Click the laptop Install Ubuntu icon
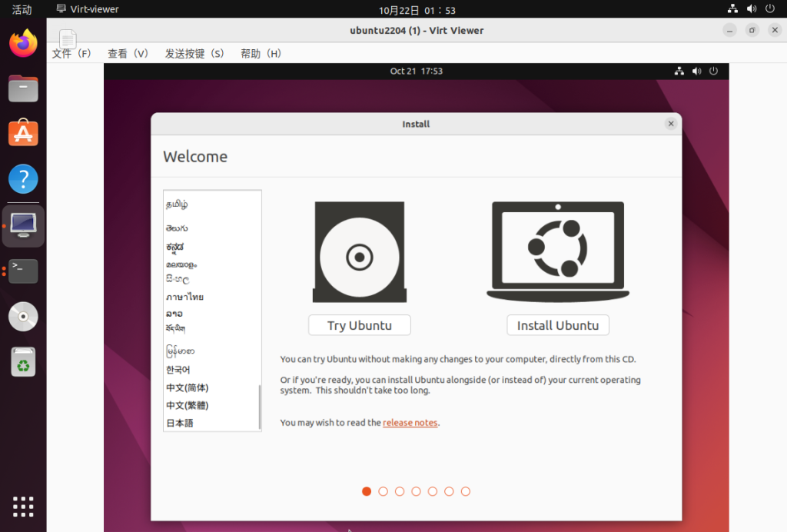This screenshot has width=787, height=532. click(557, 251)
